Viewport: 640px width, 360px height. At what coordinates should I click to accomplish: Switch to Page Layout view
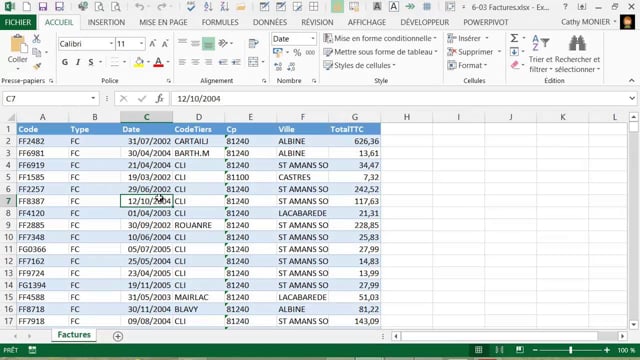[499, 350]
